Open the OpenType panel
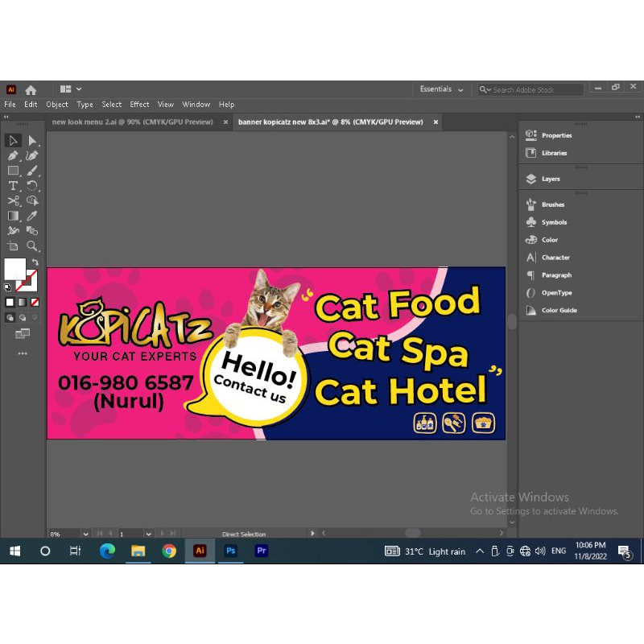The width and height of the screenshot is (644, 644). click(x=549, y=293)
